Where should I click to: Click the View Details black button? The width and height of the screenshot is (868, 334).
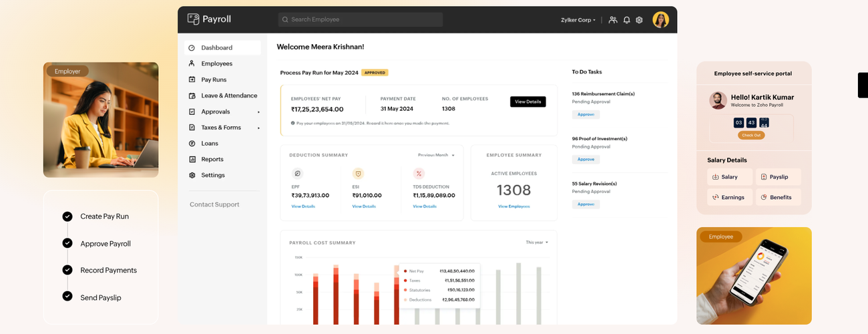(528, 102)
